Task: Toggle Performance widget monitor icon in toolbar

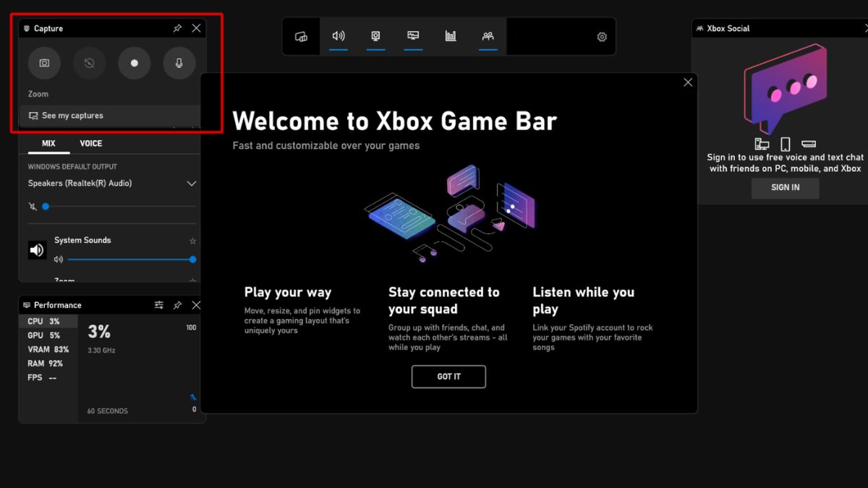Action: (x=413, y=36)
